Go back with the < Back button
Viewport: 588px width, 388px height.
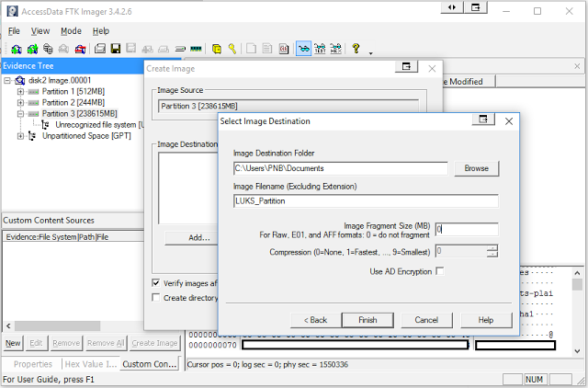click(x=315, y=320)
